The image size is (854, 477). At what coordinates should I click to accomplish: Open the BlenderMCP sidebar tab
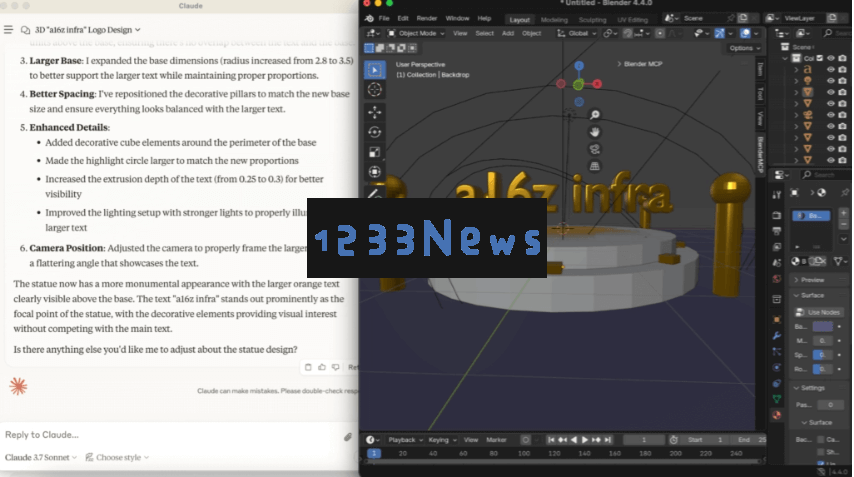click(x=761, y=154)
